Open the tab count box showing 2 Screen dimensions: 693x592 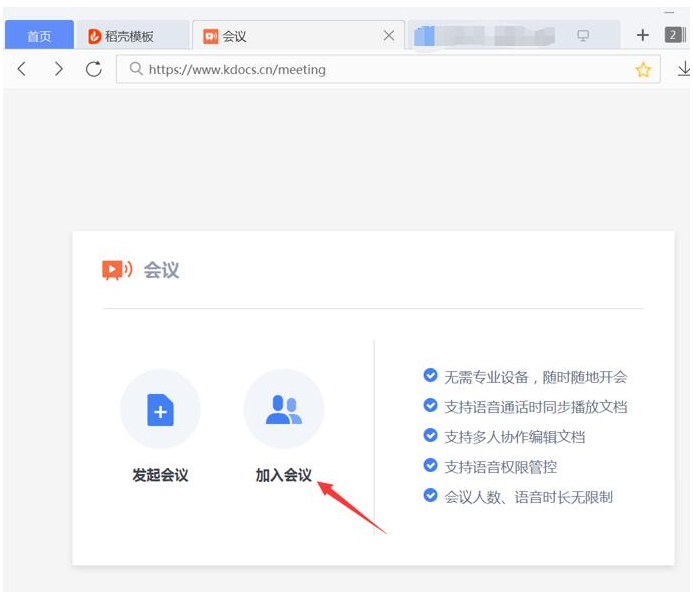pos(675,34)
